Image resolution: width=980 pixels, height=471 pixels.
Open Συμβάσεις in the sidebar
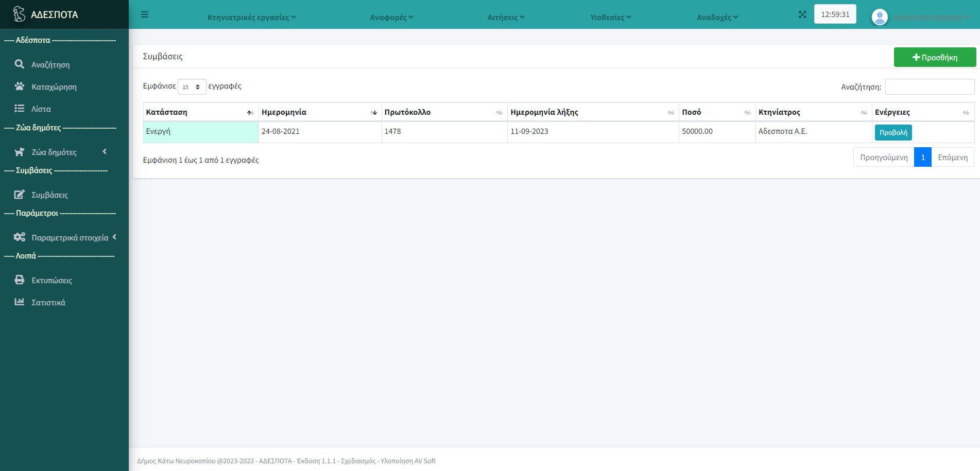[49, 195]
